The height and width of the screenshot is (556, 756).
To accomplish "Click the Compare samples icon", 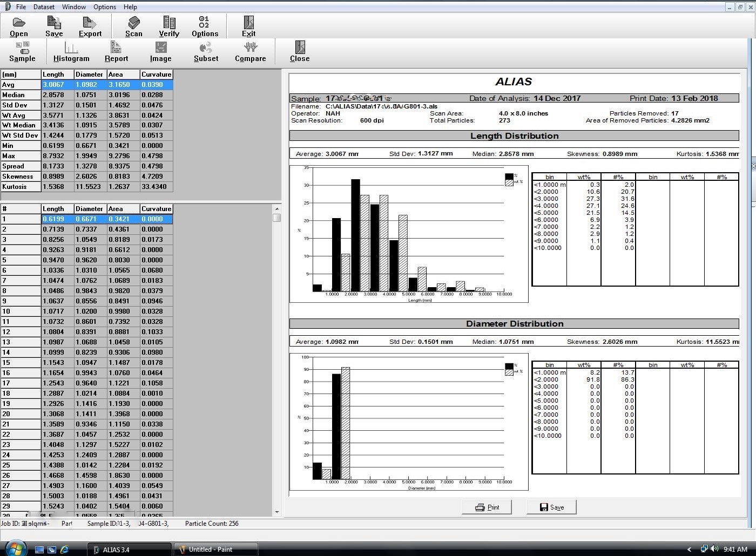I will 250,49.
